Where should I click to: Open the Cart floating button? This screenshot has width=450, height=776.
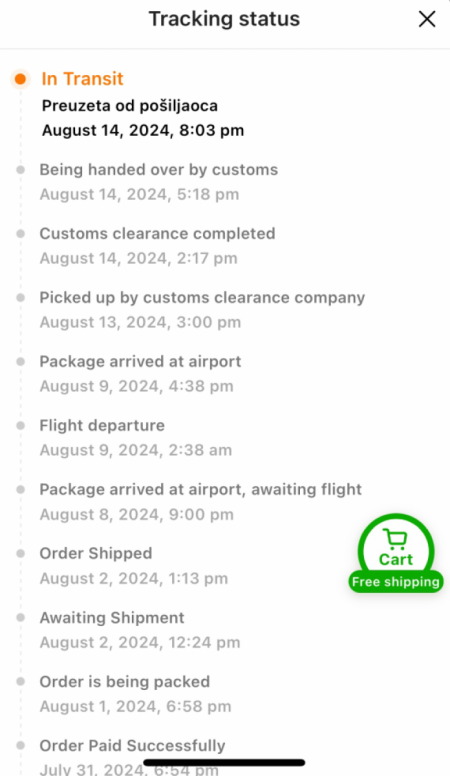396,548
